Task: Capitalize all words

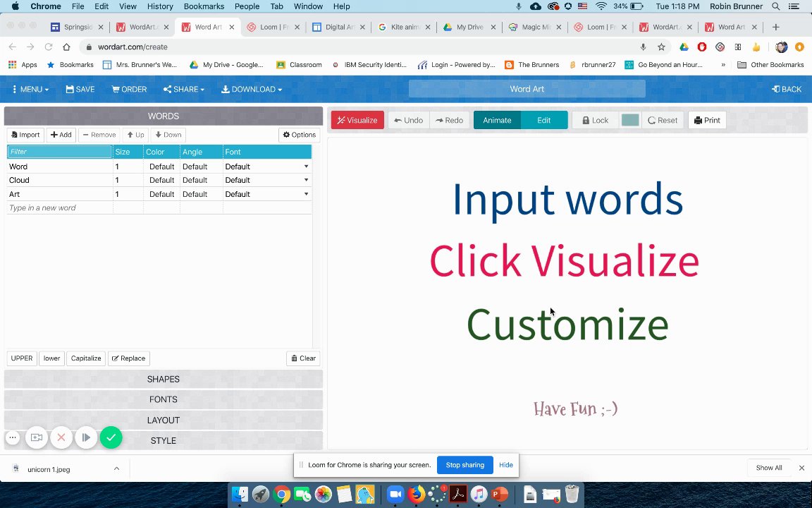Action: tap(86, 358)
